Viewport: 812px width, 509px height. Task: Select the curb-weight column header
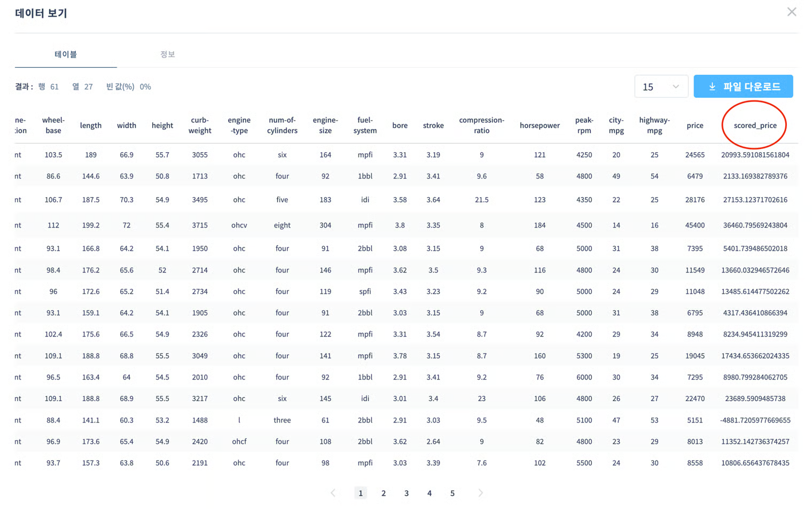[x=200, y=126]
